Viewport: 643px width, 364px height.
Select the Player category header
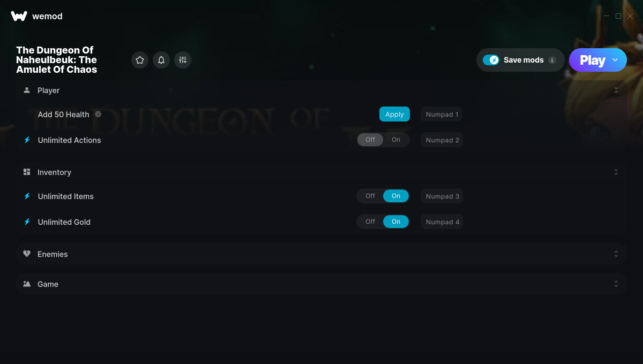[321, 90]
